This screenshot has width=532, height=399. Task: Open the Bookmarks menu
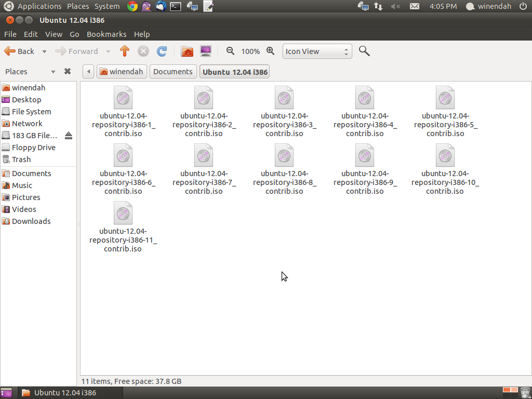[107, 34]
